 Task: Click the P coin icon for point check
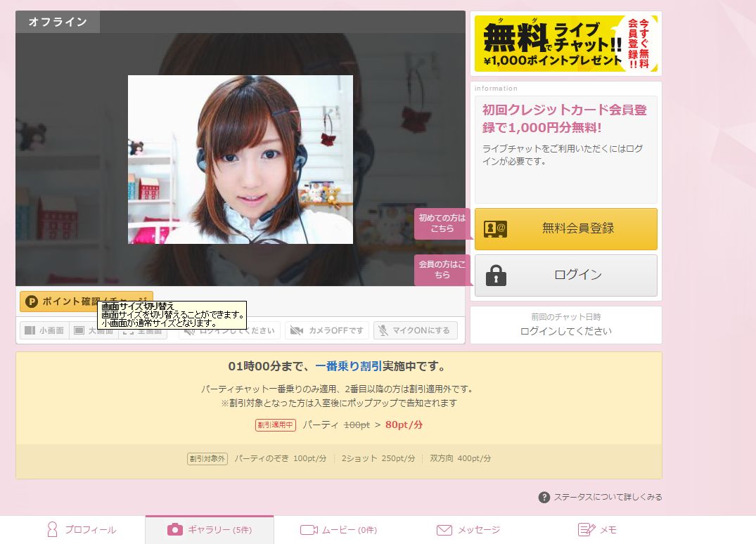(32, 302)
